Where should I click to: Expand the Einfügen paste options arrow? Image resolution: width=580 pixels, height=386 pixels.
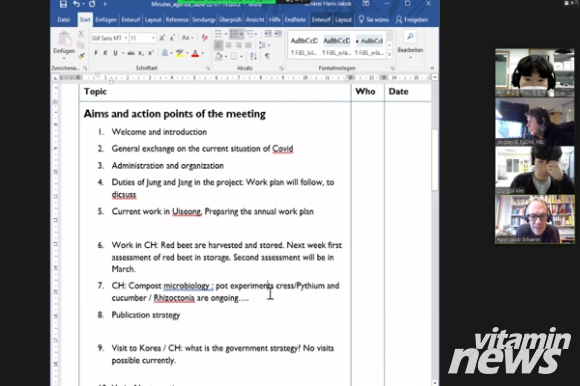tap(64, 58)
